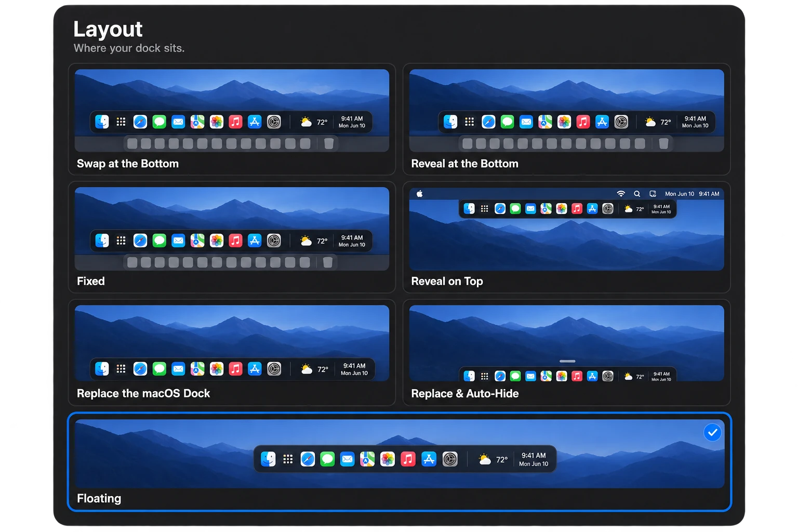The image size is (798, 532).
Task: Click Finder icon in Swap at the Bottom preview
Action: click(x=102, y=122)
